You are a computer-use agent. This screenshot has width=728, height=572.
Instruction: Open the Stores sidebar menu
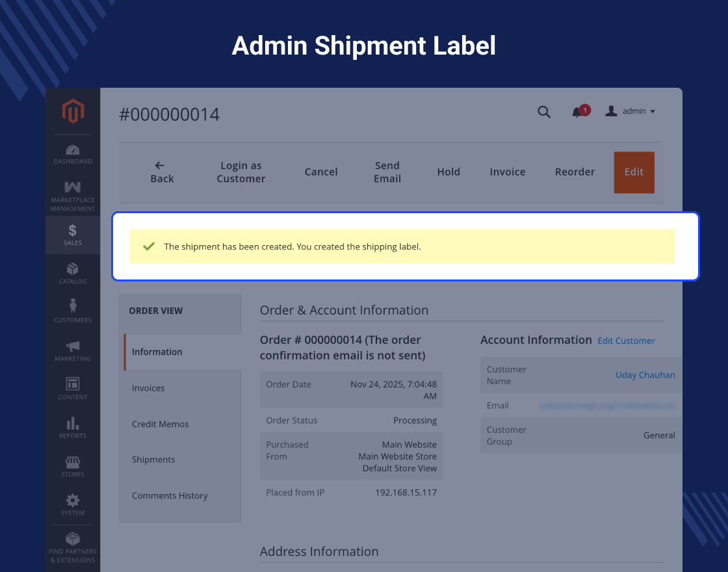tap(72, 466)
